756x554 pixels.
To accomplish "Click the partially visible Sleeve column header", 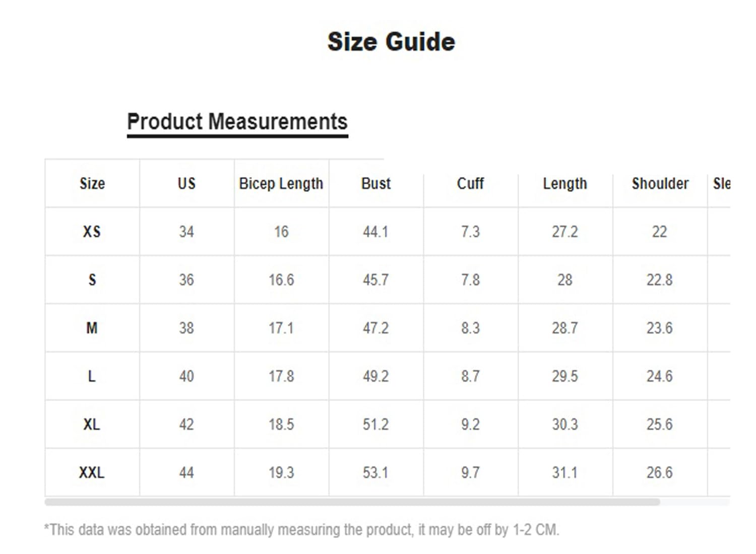I will pos(721,183).
